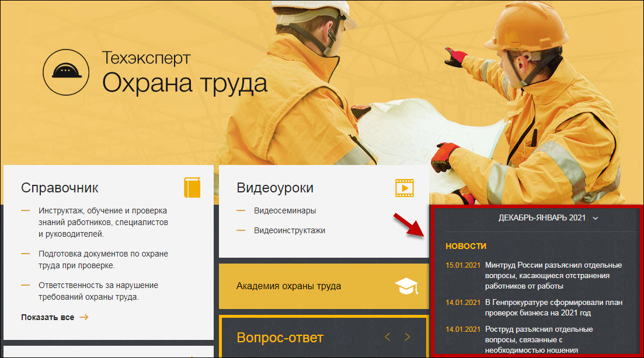Click the graduation cap icon
644x358 pixels.
point(406,286)
